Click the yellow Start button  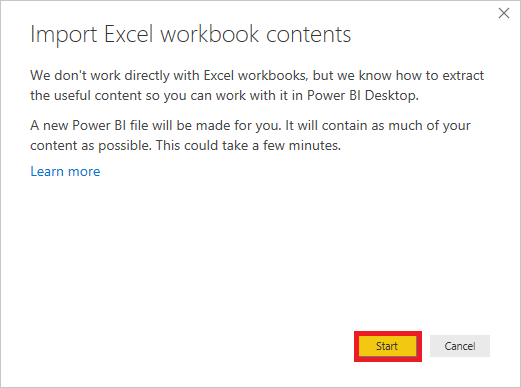(x=388, y=346)
